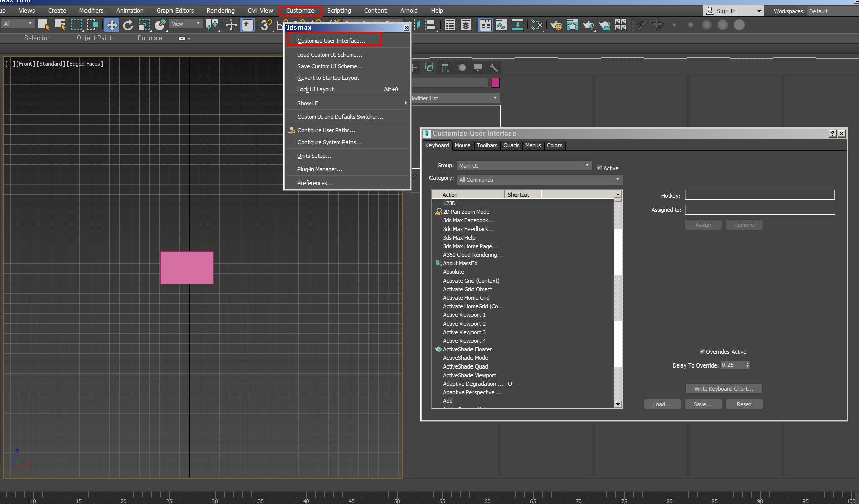Image resolution: width=859 pixels, height=504 pixels.
Task: Open Render Setup teapot icon
Action: pos(556,25)
